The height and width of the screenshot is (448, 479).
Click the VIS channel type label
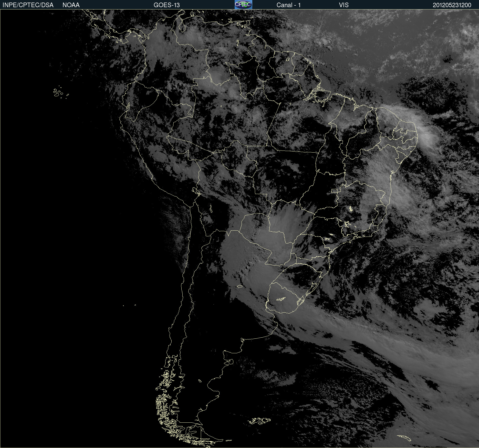point(343,5)
